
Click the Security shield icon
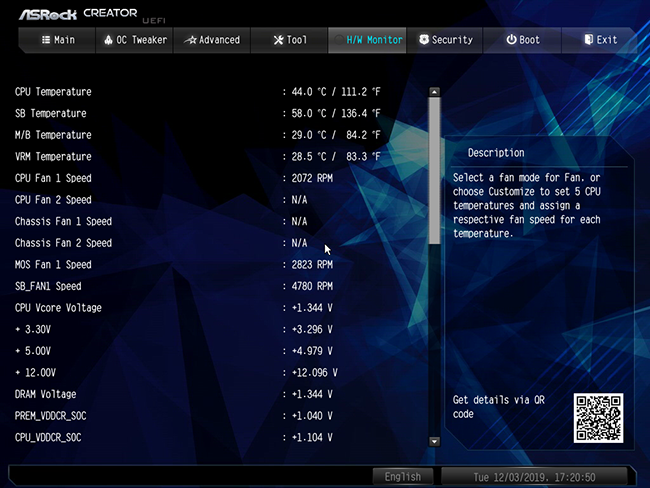point(424,40)
